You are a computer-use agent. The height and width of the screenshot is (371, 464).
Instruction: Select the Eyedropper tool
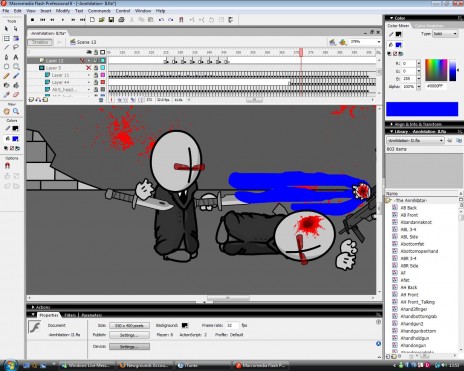[x=6, y=95]
